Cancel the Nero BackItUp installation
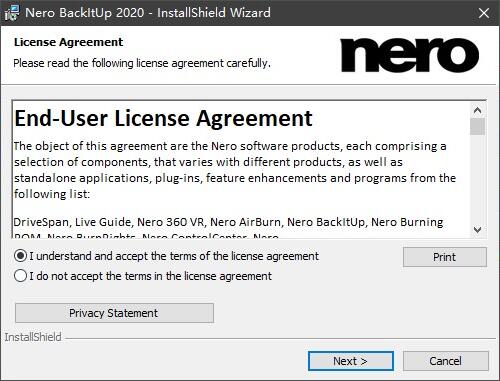Screen dimensions: 500x381 [x=446, y=361]
